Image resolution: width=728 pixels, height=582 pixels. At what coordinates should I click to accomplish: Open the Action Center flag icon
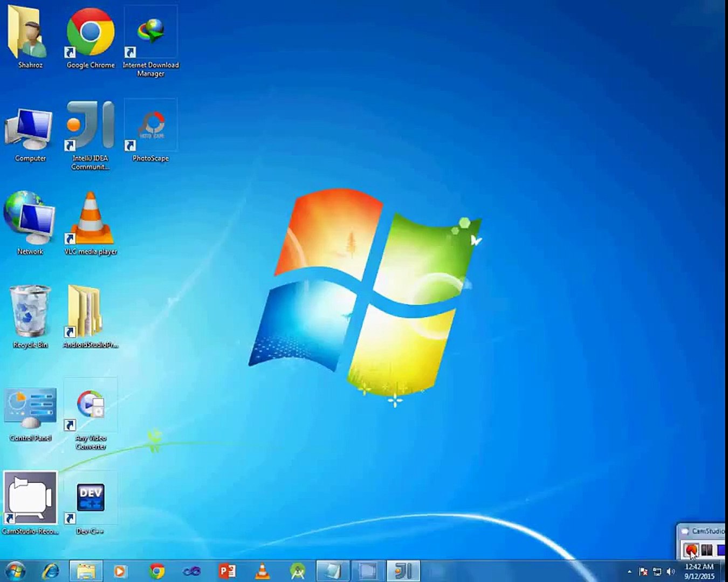[643, 571]
